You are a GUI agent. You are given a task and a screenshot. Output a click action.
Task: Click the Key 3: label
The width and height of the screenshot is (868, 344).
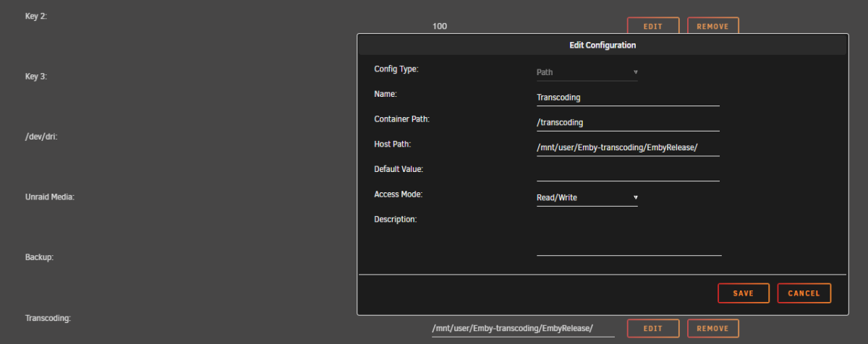[x=36, y=76]
